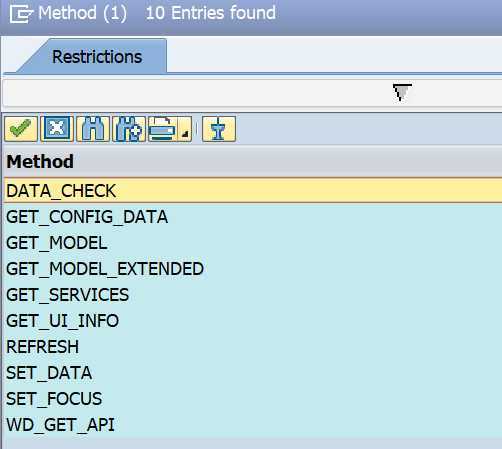Select the GET_MODEL entry
Screen dimensions: 502x449
(253, 243)
